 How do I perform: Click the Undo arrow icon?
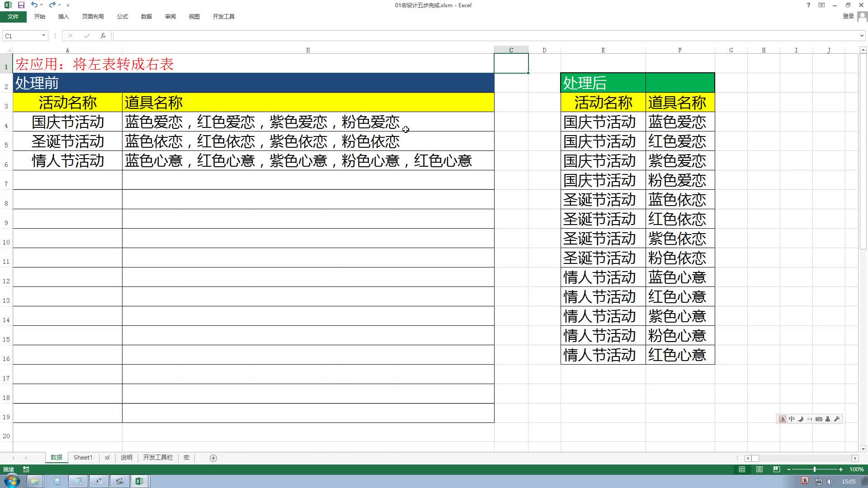[x=34, y=5]
